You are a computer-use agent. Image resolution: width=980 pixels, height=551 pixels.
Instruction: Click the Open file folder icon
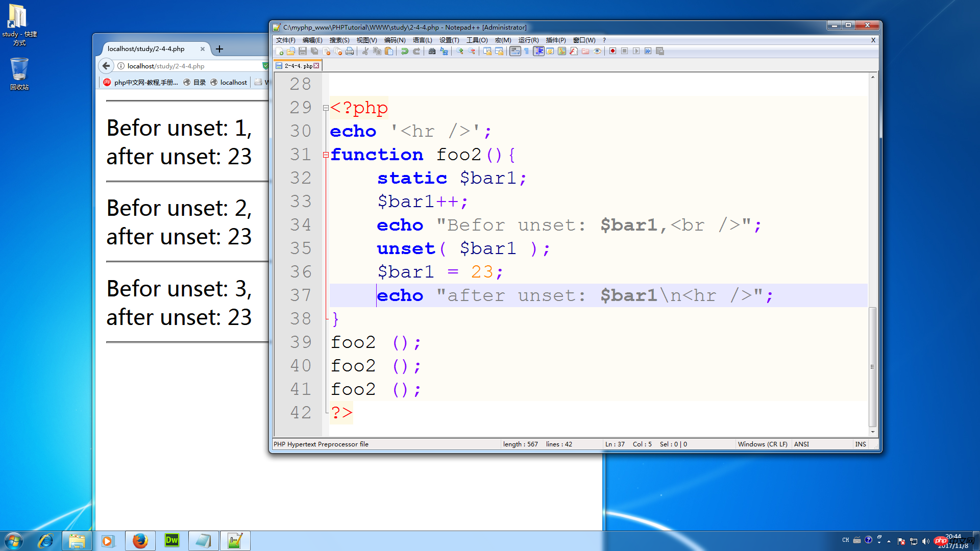coord(291,51)
